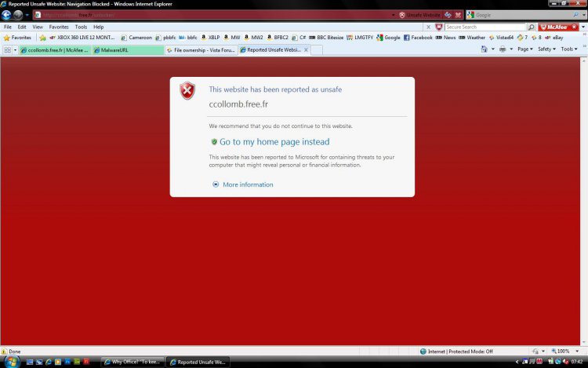Screen dimensions: 588x368
Task: Open the Tools menu in menu bar
Action: pos(81,27)
